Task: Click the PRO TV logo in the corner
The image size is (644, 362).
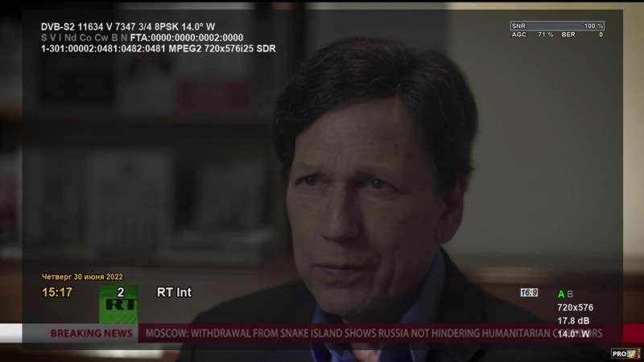Action: click(x=625, y=353)
